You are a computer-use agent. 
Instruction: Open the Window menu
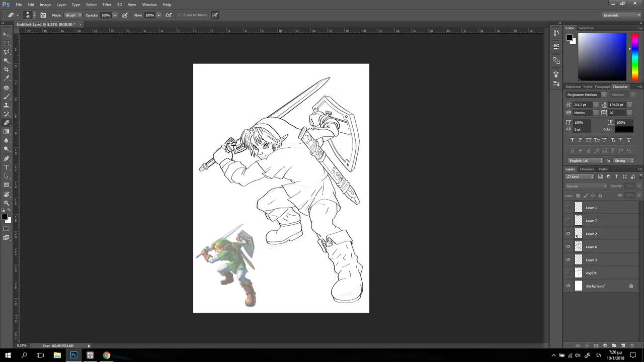[149, 5]
